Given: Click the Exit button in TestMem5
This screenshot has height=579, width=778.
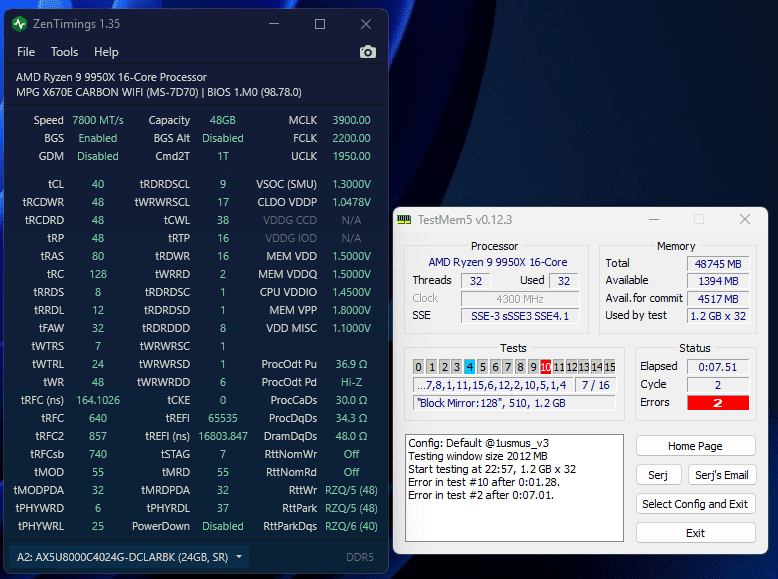Looking at the screenshot, I should click(x=696, y=533).
